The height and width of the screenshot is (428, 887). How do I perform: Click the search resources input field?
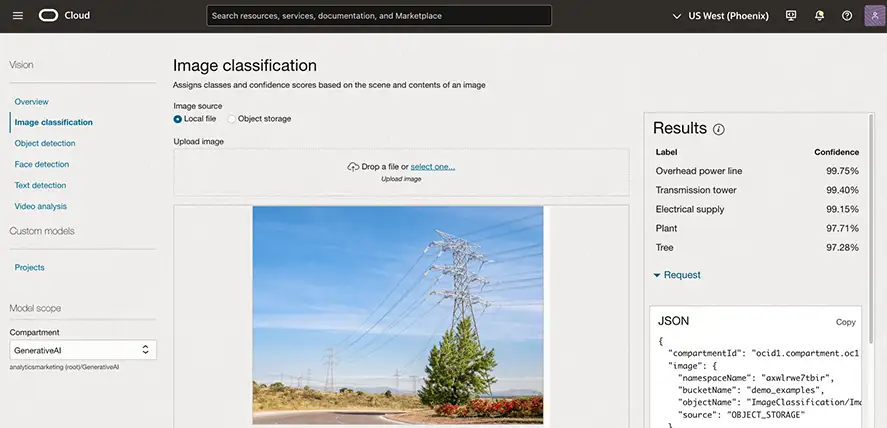(379, 16)
